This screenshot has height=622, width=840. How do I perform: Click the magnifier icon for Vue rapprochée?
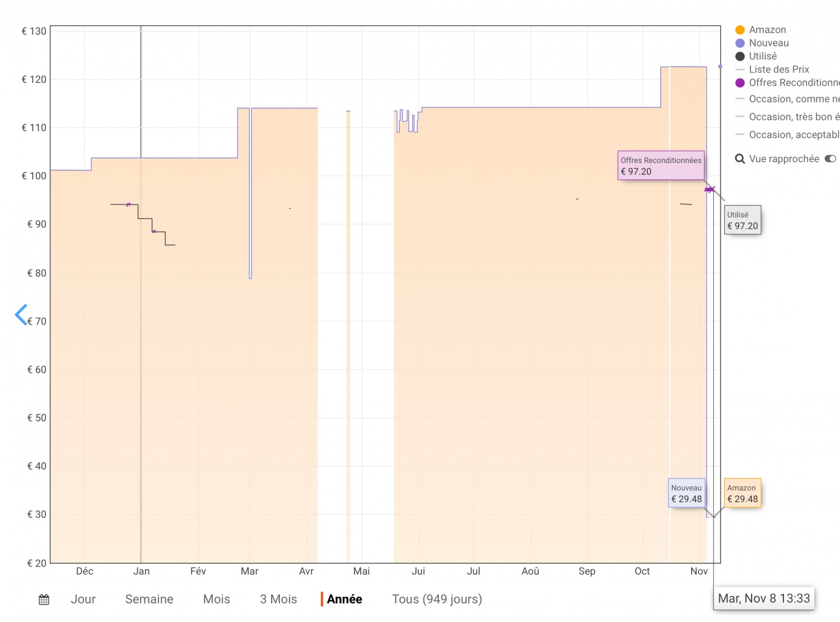[x=740, y=159]
